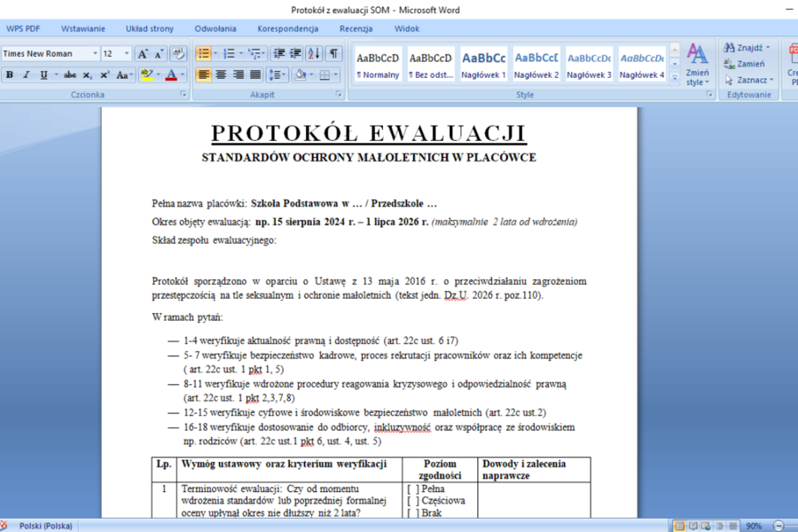Open the borders dropdown arrow

[x=336, y=74]
